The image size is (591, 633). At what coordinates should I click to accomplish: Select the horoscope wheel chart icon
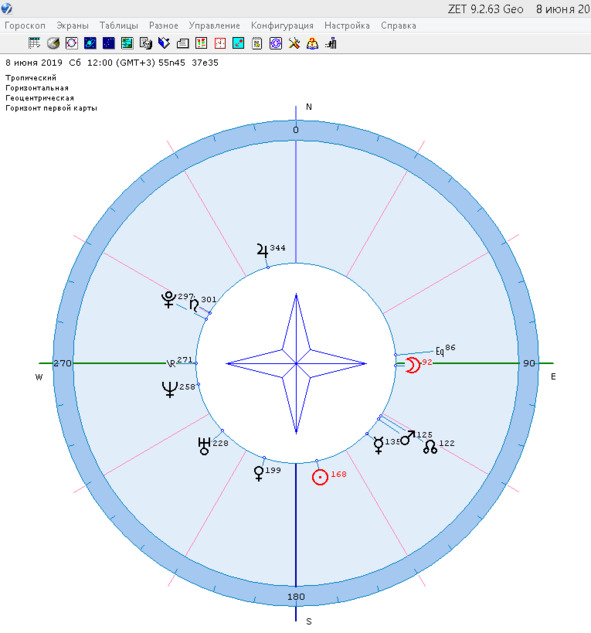[x=71, y=43]
